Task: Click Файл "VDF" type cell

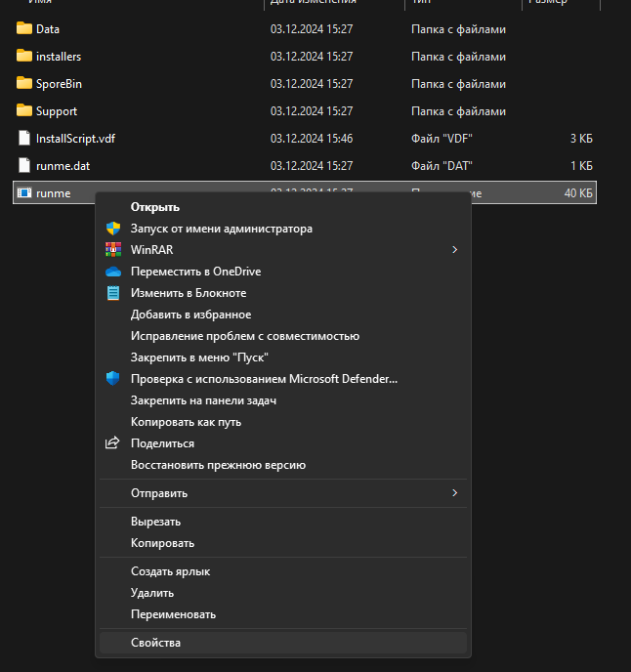Action: tap(442, 139)
